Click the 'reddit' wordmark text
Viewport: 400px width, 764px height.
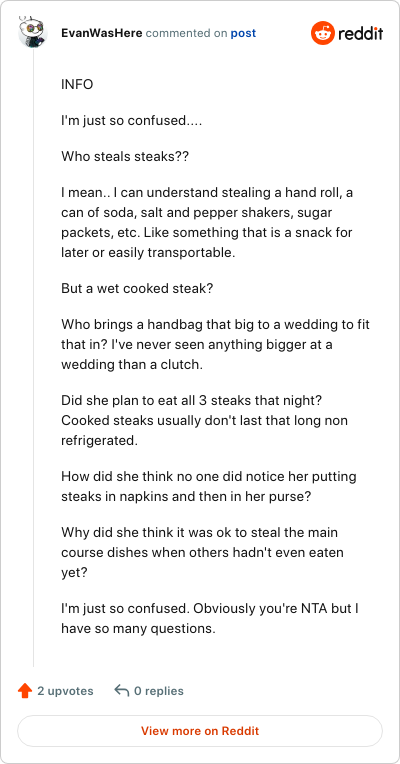click(361, 33)
